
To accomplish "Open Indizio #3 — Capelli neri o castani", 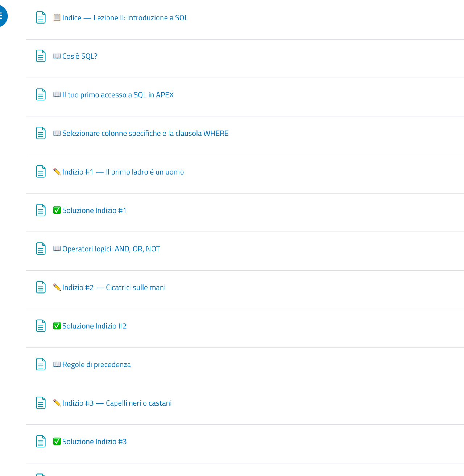I will (112, 403).
